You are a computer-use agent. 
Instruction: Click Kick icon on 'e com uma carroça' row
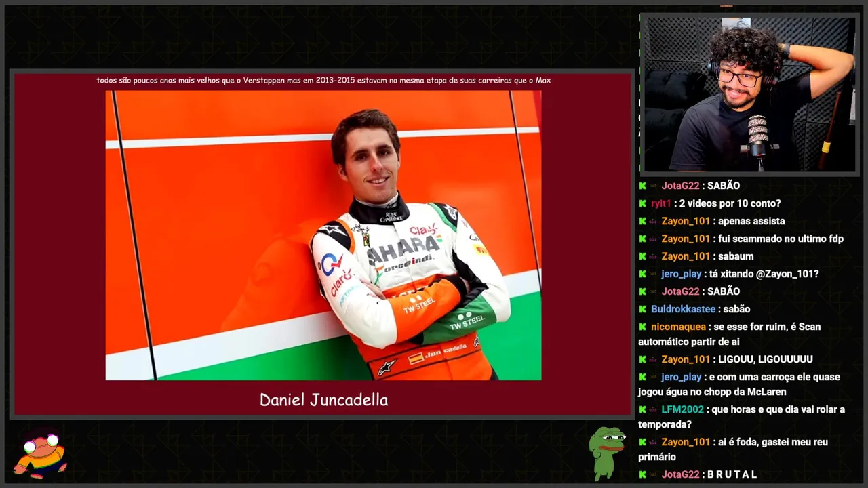point(642,377)
